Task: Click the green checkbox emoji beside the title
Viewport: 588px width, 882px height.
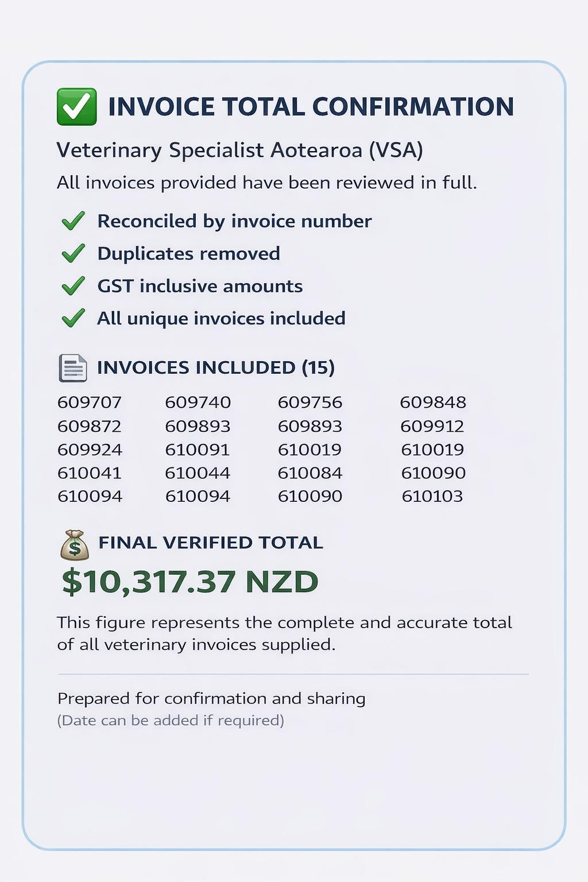Action: (76, 107)
